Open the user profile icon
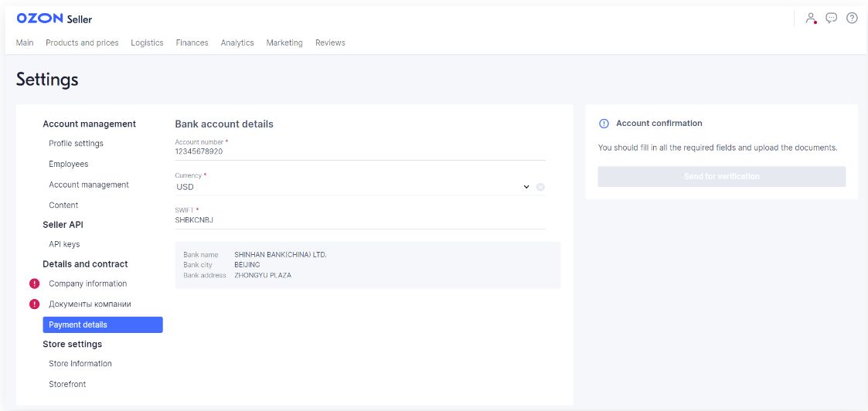Screen dimensions: 868x411 810,18
